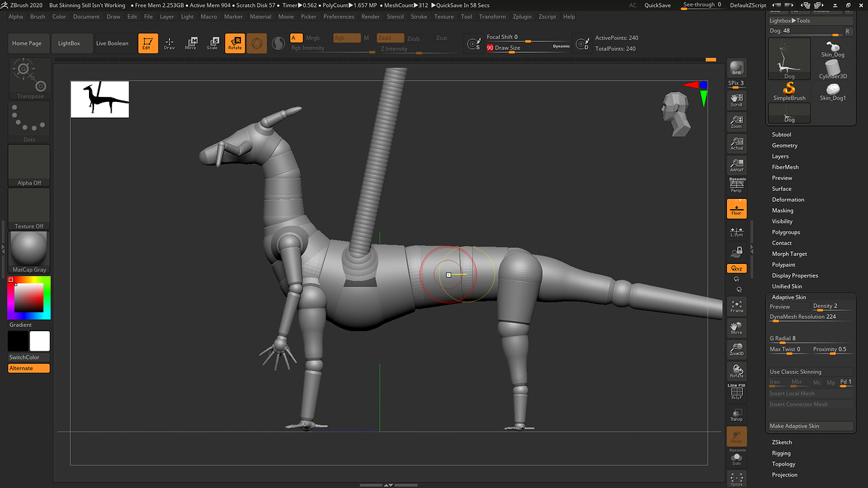Click the Scroll canvas icon
The image size is (868, 488).
click(736, 100)
